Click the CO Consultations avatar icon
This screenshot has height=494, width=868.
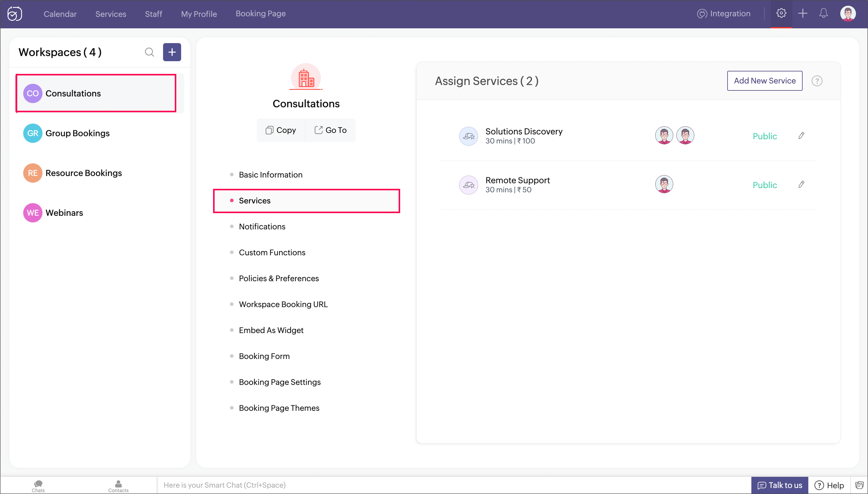tap(33, 93)
